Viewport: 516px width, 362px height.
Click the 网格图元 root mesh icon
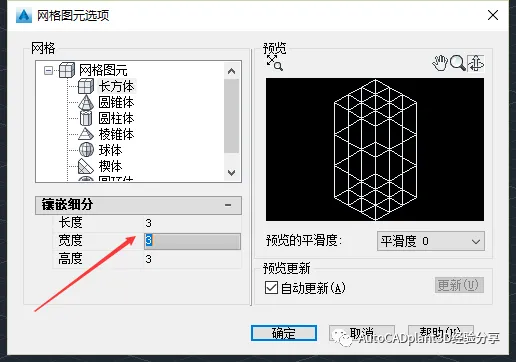tap(67, 70)
